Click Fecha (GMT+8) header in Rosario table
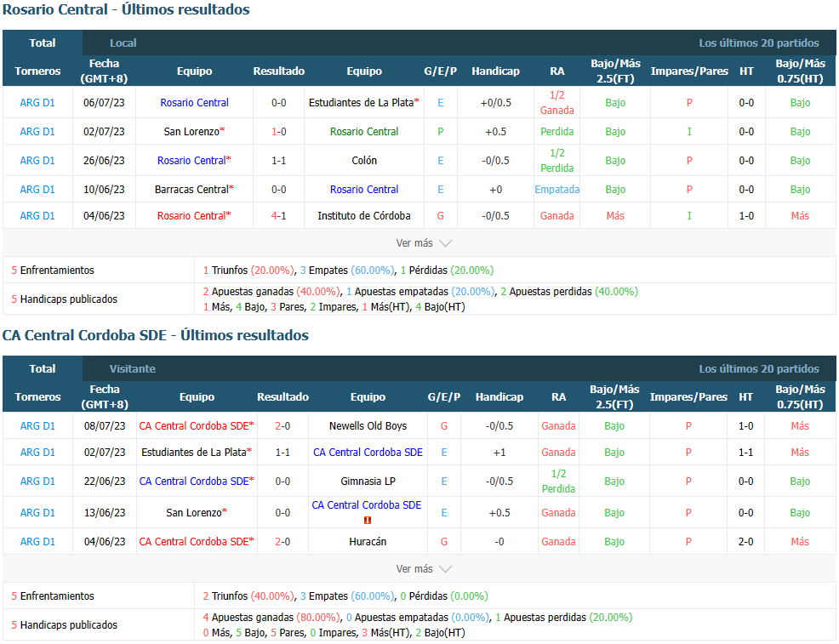The width and height of the screenshot is (839, 644). 104,71
